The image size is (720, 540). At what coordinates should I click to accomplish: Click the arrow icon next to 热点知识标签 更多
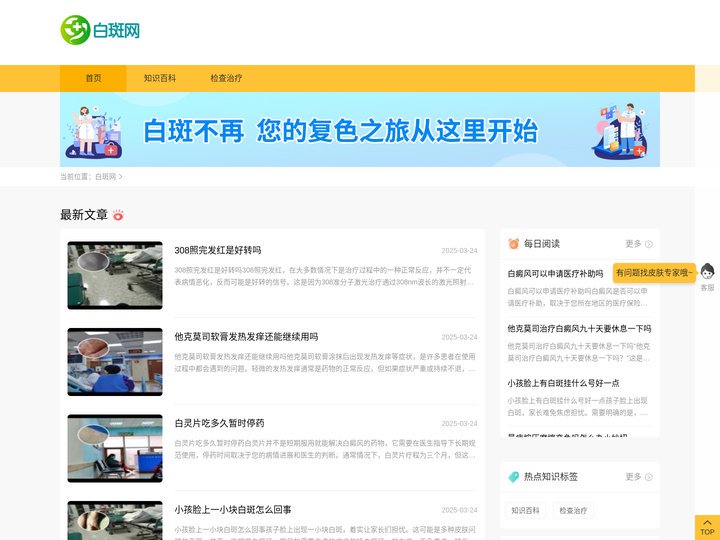tap(649, 478)
